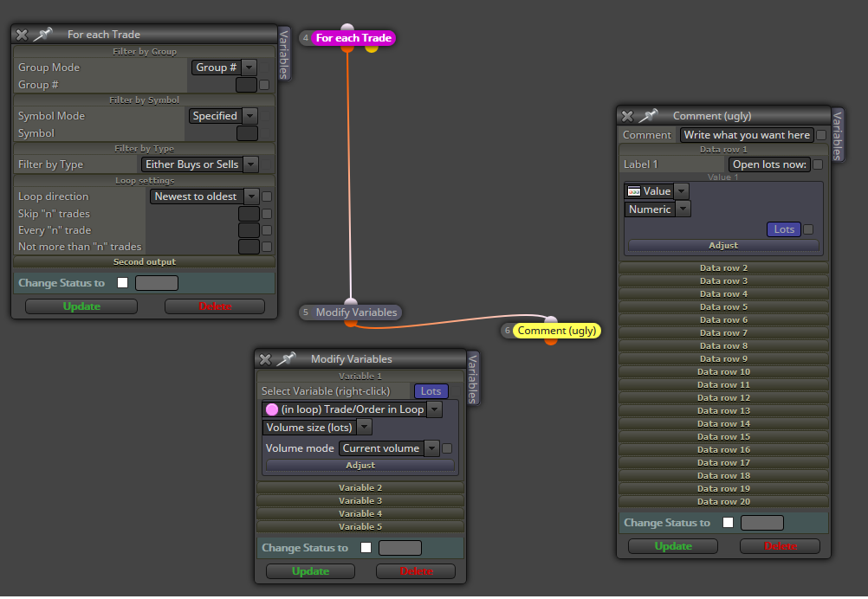Open the Group Mode dropdown

[x=223, y=68]
